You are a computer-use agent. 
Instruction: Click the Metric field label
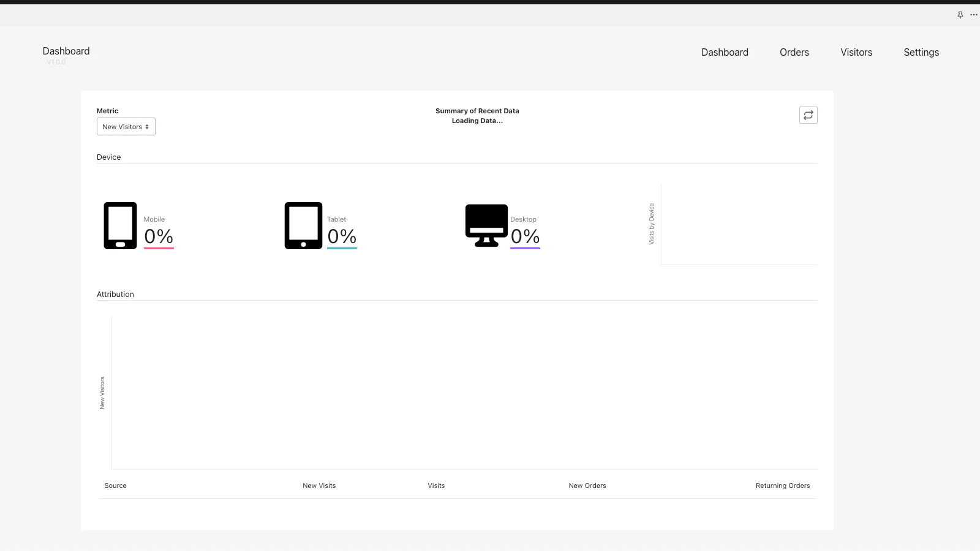click(107, 111)
